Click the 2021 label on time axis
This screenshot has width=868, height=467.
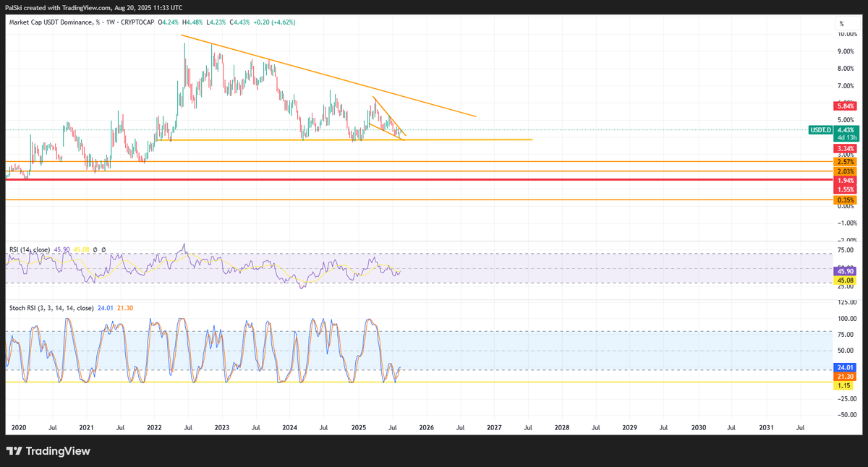(85, 429)
